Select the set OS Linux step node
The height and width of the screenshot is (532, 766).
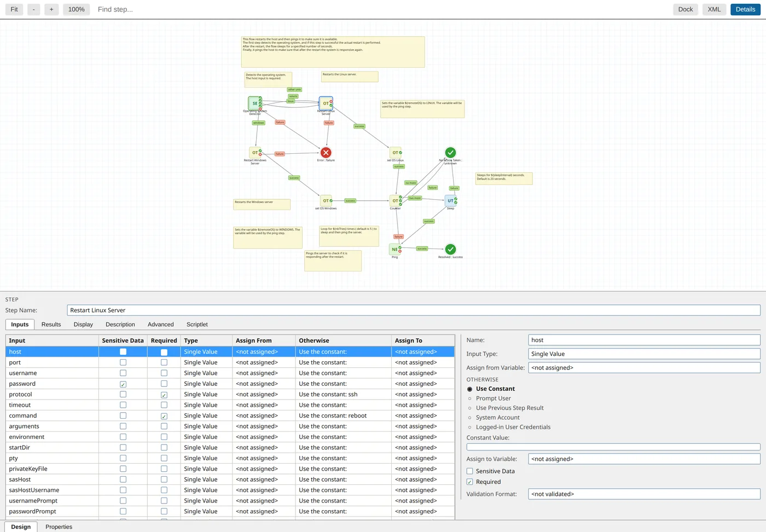tap(396, 153)
